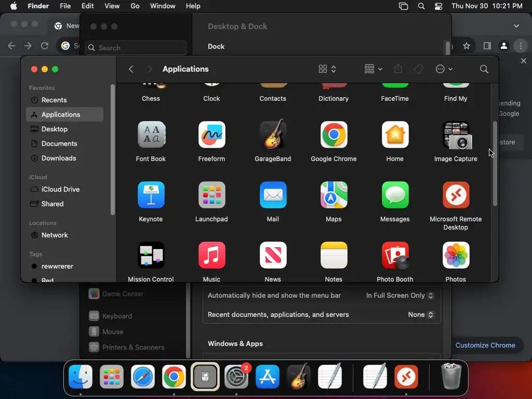Select the rewwrerer tag in sidebar
This screenshot has width=532, height=399.
coord(64,267)
